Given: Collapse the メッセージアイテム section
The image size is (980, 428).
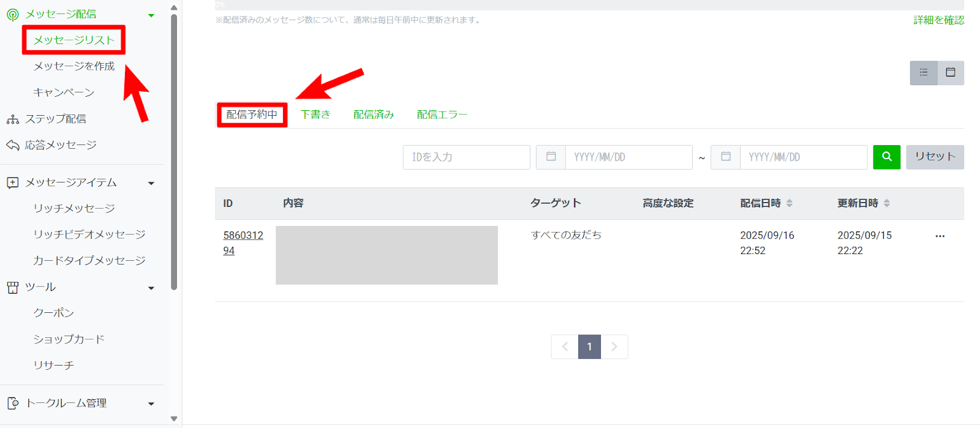Looking at the screenshot, I should click(151, 183).
